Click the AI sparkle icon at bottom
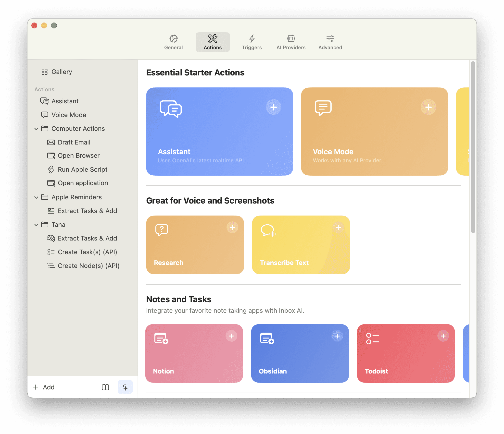The image size is (504, 434). pos(125,387)
